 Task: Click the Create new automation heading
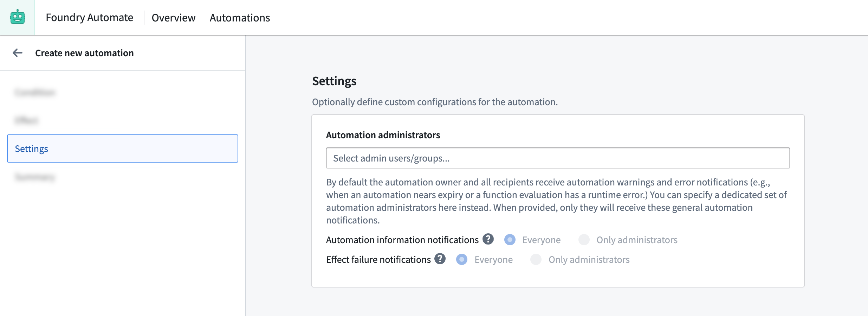(84, 53)
